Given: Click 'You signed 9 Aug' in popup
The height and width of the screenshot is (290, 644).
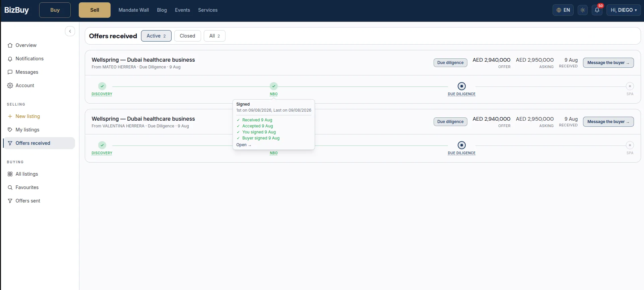Looking at the screenshot, I should pos(259,132).
